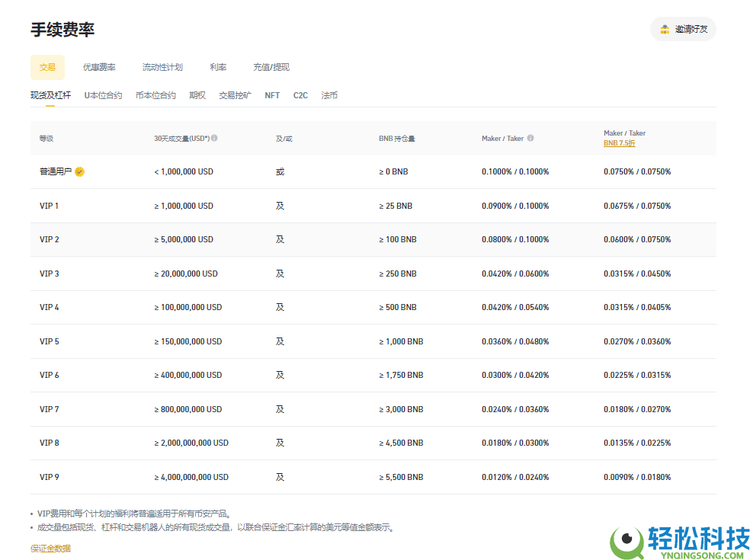Click the 0.0900% / 0.1000% fee cell
The image size is (750, 560).
click(x=515, y=206)
